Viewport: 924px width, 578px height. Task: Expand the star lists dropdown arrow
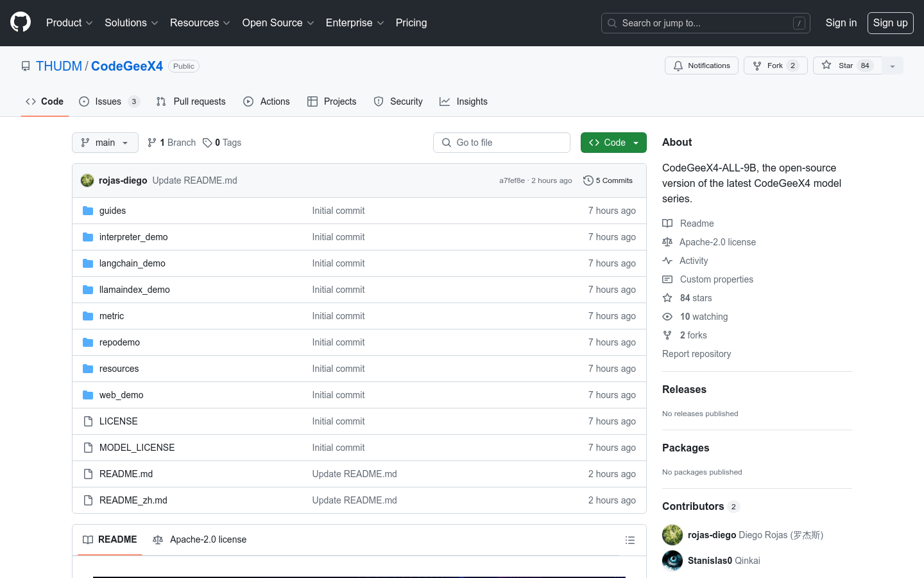(893, 66)
